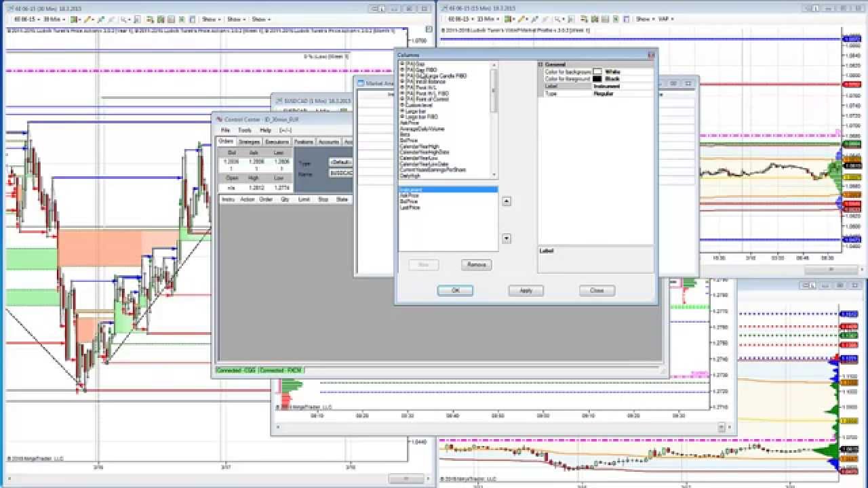Click Apply button in Columns dialog

[x=526, y=290]
